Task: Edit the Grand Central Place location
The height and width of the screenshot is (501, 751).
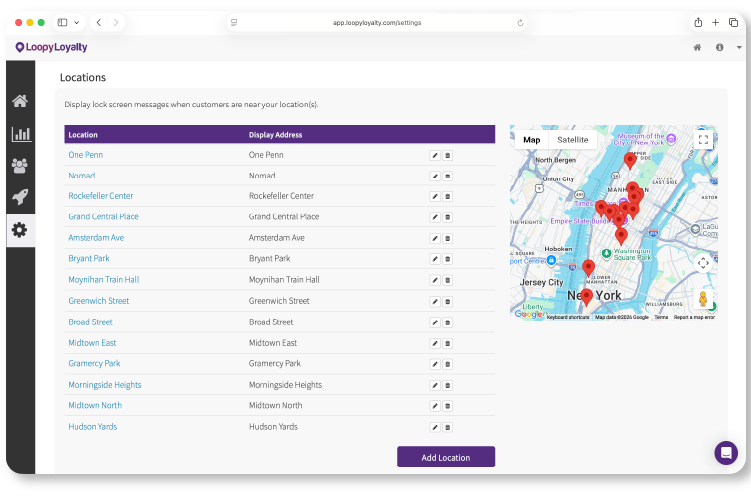Action: 435,217
